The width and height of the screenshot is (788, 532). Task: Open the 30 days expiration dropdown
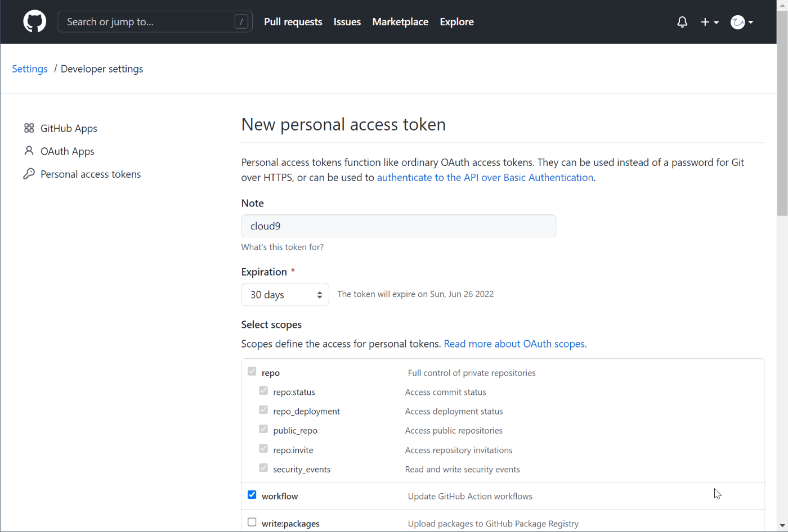tap(285, 295)
